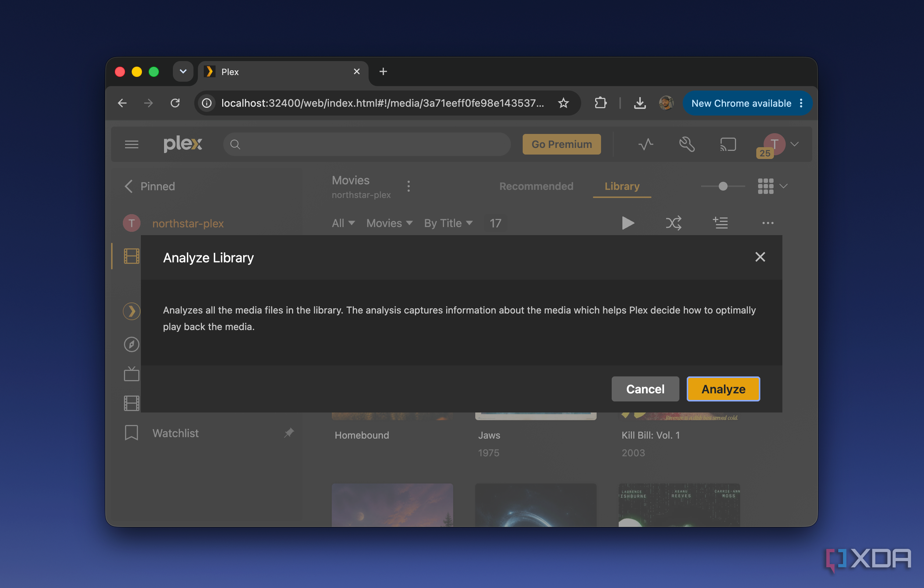Open the hamburger navigation menu
This screenshot has height=588, width=924.
point(131,144)
